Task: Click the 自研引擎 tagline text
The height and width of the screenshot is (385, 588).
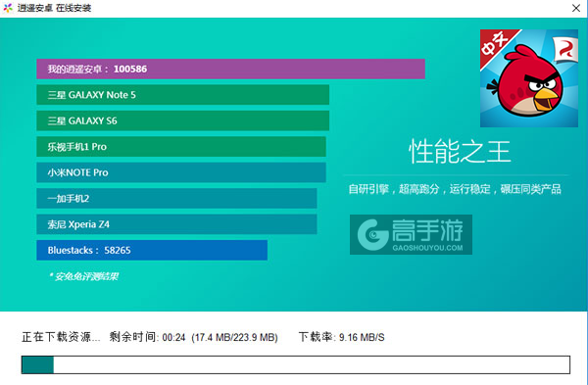Action: 455,189
